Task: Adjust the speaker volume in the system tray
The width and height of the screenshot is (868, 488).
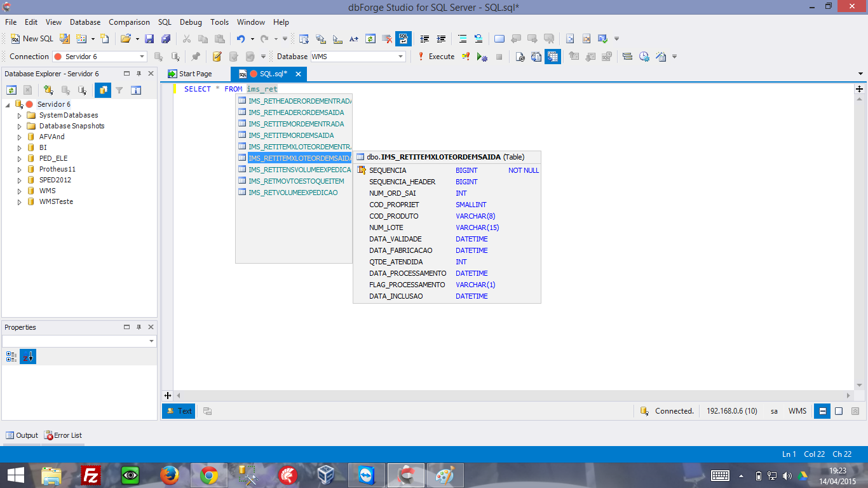Action: (788, 475)
